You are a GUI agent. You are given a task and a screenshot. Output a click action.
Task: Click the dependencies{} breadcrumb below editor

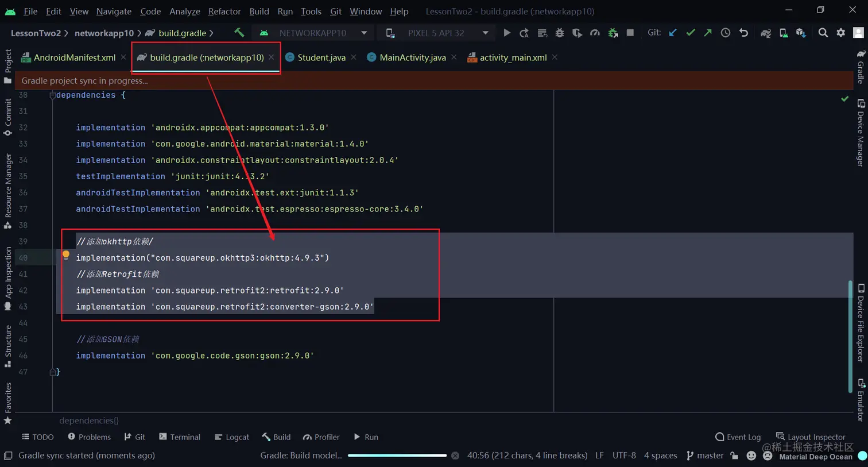click(89, 420)
